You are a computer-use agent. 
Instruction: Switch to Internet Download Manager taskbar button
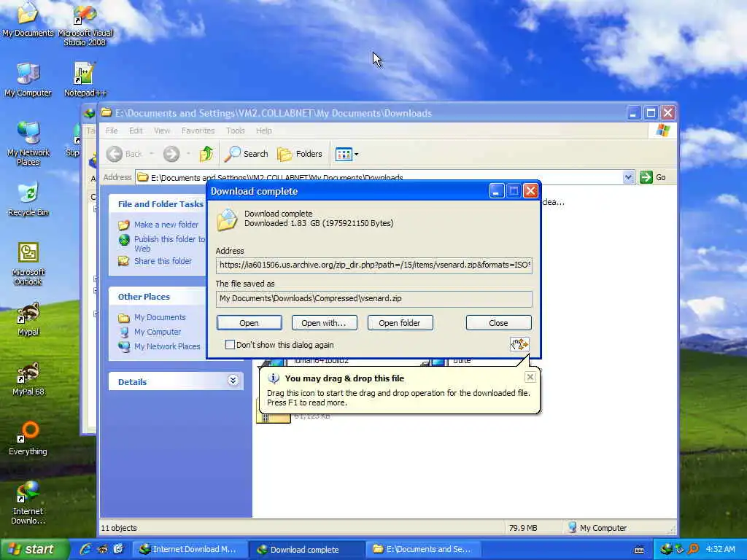click(190, 549)
